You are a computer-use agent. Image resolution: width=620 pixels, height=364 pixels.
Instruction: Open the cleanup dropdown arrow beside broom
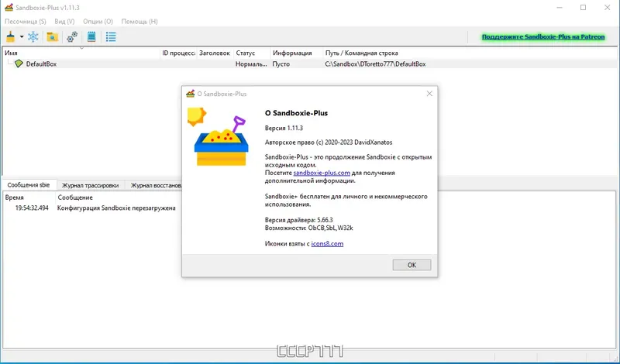tap(22, 36)
